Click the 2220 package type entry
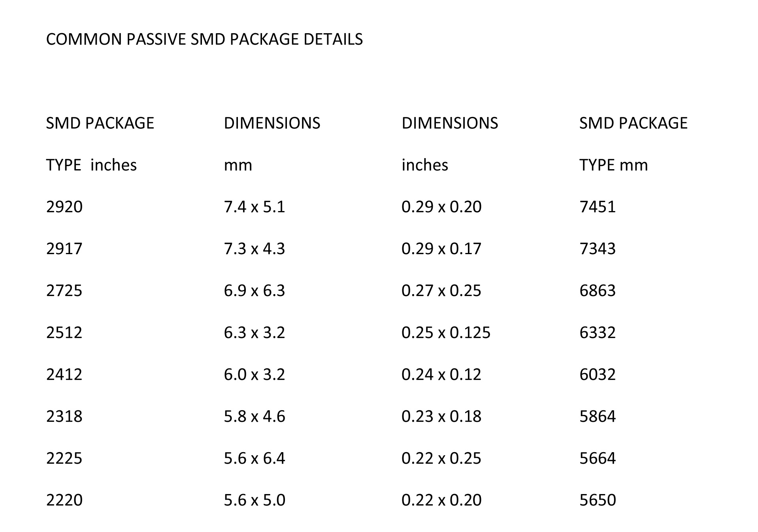Image resolution: width=758 pixels, height=532 pixels. pos(64,500)
